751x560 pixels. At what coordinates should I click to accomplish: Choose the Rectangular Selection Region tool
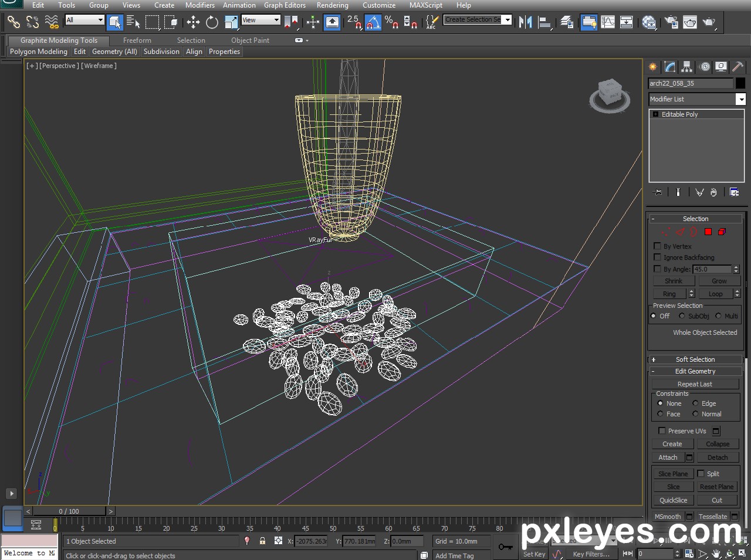tap(152, 22)
